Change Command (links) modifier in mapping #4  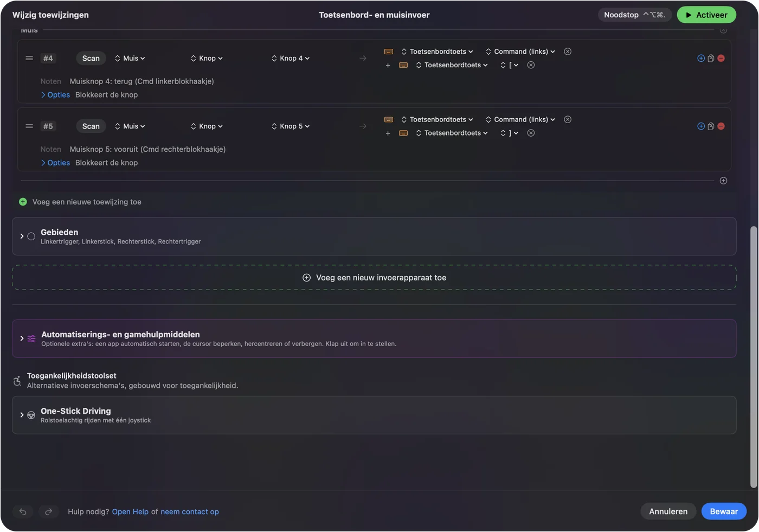tap(520, 52)
